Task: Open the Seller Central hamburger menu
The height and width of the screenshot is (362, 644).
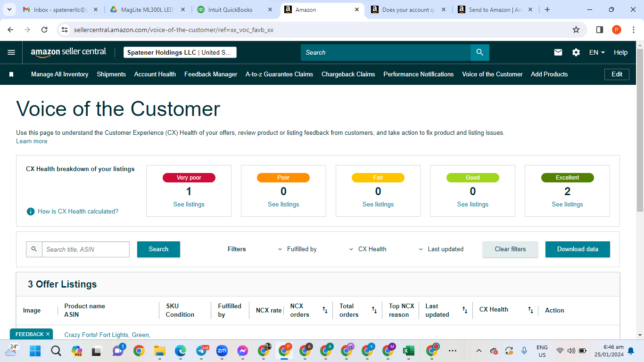Action: 11,52
